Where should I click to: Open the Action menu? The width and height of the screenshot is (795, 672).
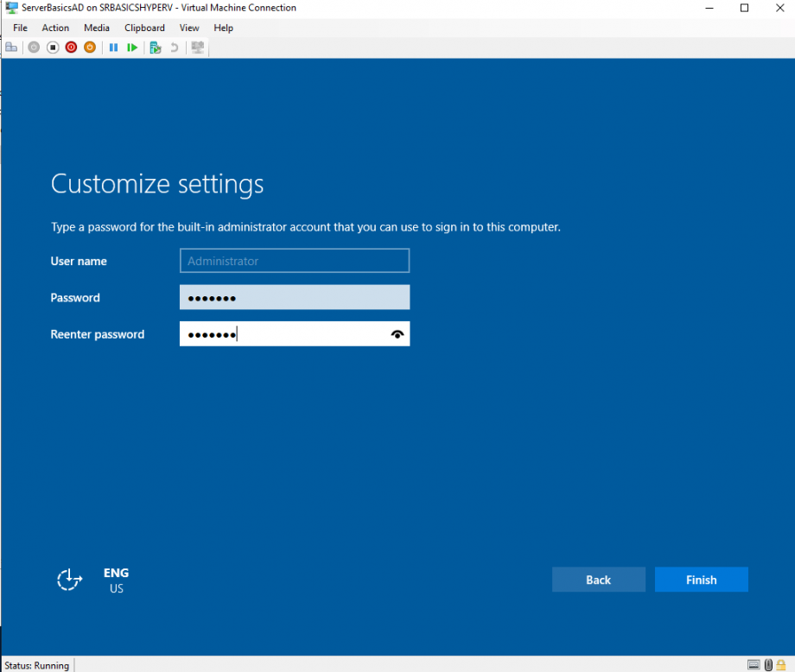[55, 28]
